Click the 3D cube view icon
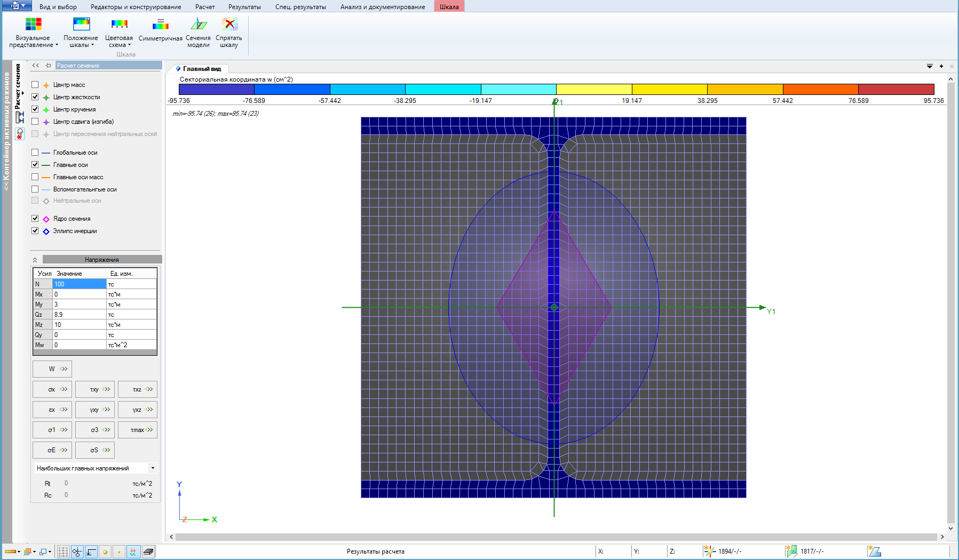The height and width of the screenshot is (560, 959). 27,551
